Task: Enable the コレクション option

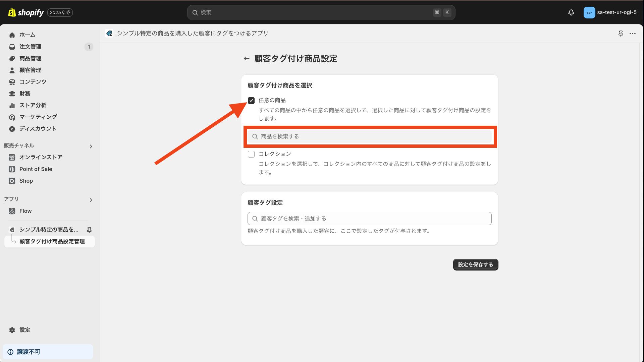Action: click(251, 154)
